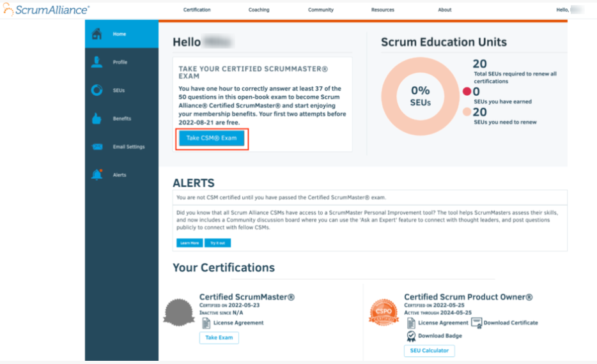Screen dimensions: 597x364
Task: Click the 'not CSM certified' alert message
Action: pos(281,197)
